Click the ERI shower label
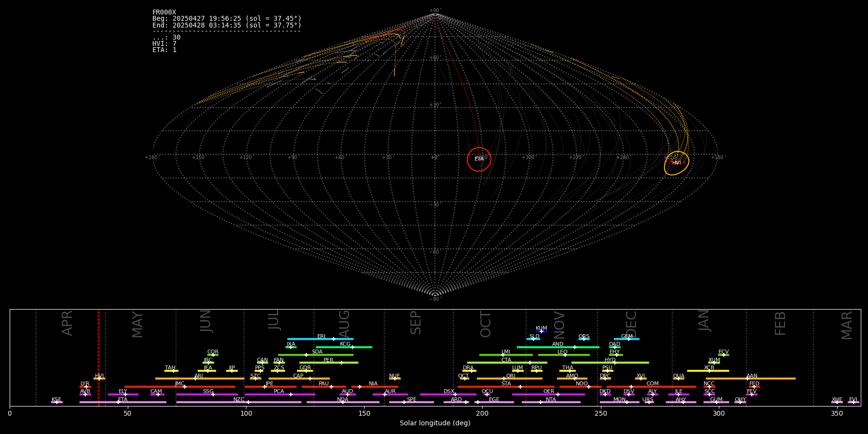 click(321, 337)
